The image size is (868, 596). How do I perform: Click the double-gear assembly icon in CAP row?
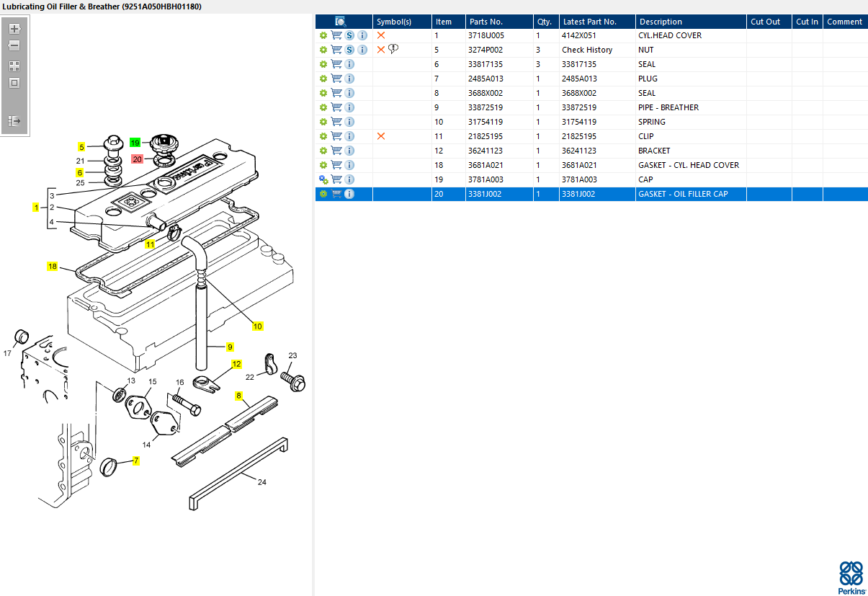pyautogui.click(x=323, y=179)
